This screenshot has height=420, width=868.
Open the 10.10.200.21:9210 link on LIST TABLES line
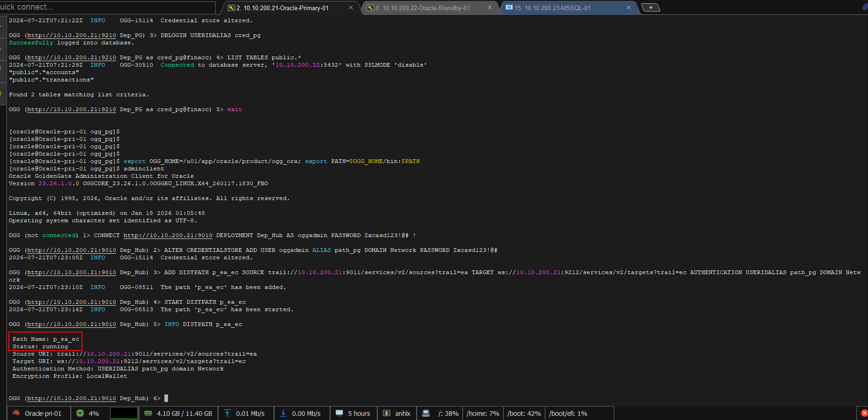[x=72, y=57]
